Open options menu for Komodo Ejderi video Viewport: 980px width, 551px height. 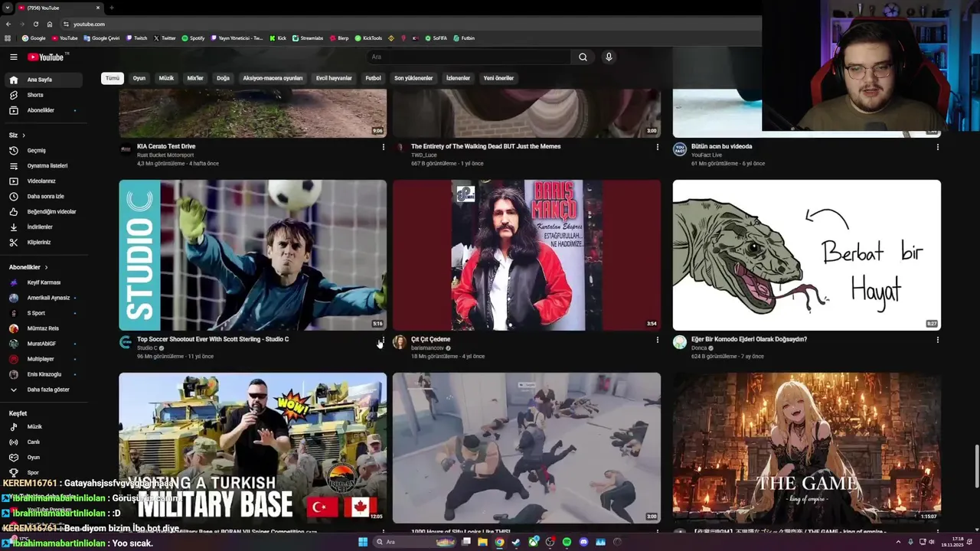937,340
